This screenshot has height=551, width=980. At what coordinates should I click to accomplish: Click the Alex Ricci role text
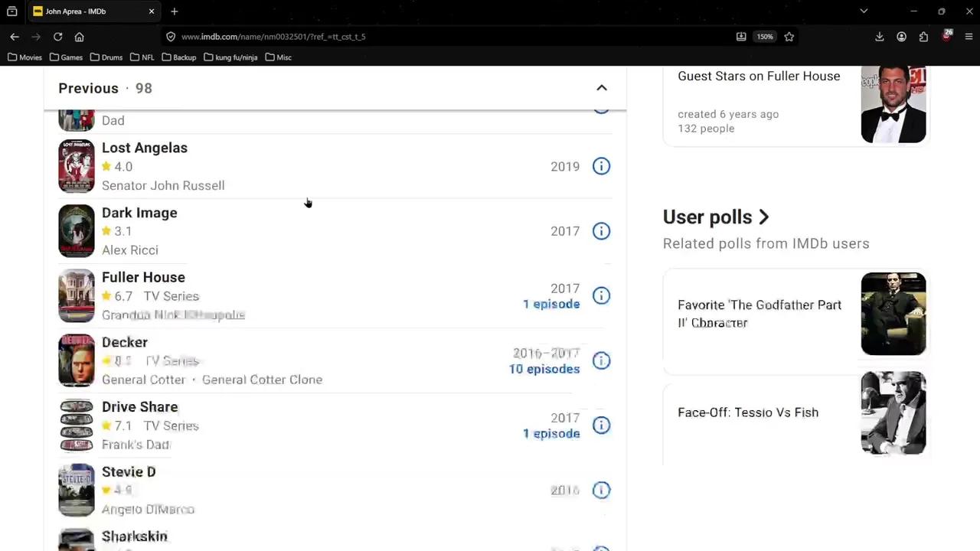[130, 250]
